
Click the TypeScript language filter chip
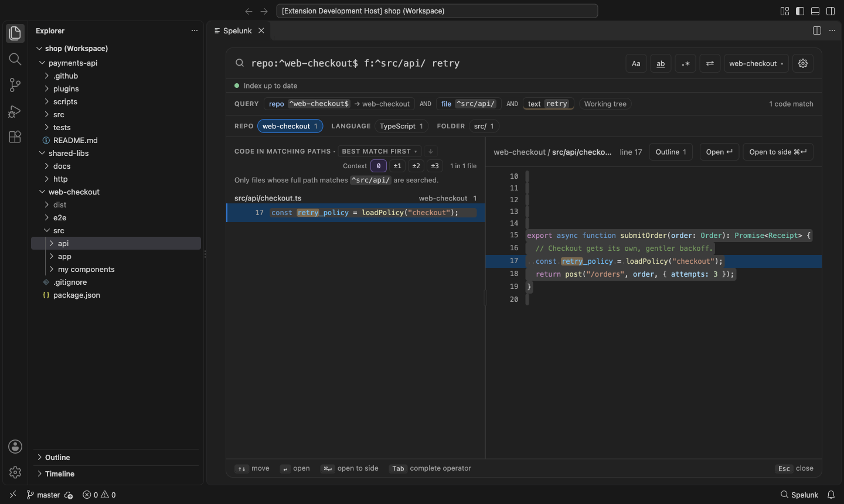tap(401, 126)
